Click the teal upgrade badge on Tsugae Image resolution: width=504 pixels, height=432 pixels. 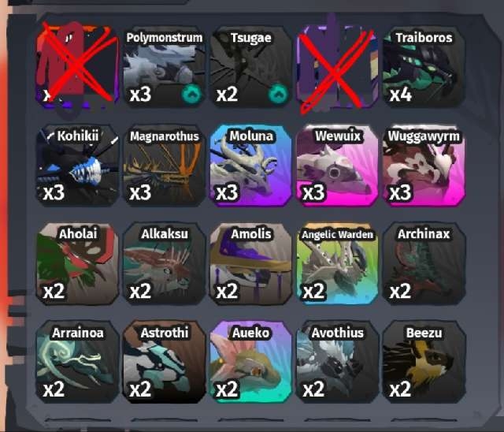[278, 94]
